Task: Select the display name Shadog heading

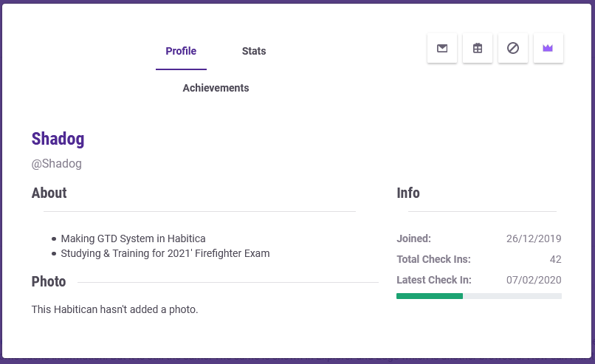Action: pyautogui.click(x=58, y=139)
